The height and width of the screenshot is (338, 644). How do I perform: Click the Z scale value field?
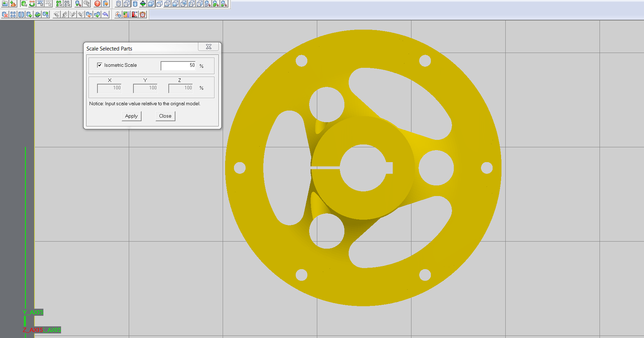[x=181, y=88]
